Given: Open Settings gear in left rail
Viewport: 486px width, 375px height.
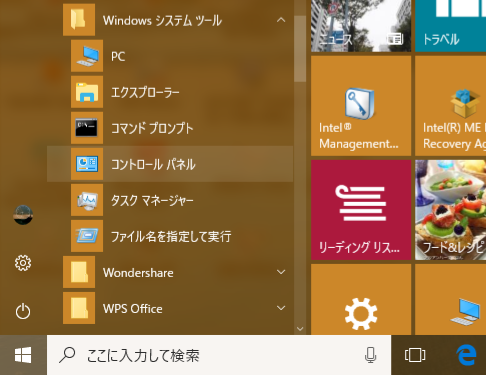Looking at the screenshot, I should 23,263.
